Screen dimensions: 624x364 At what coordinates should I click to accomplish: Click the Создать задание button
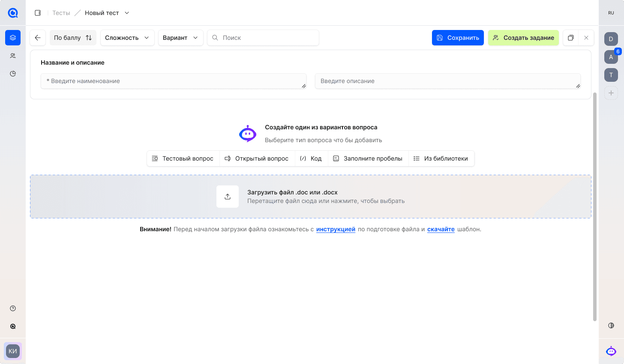point(523,38)
